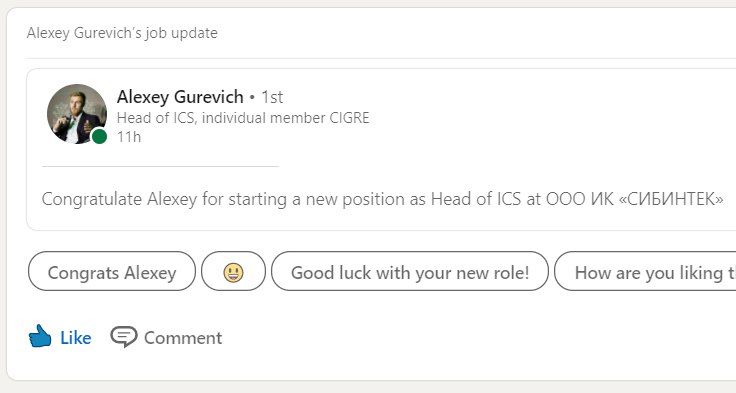Open the Alexey Gurevich name link
The height and width of the screenshot is (393, 736).
[x=180, y=97]
